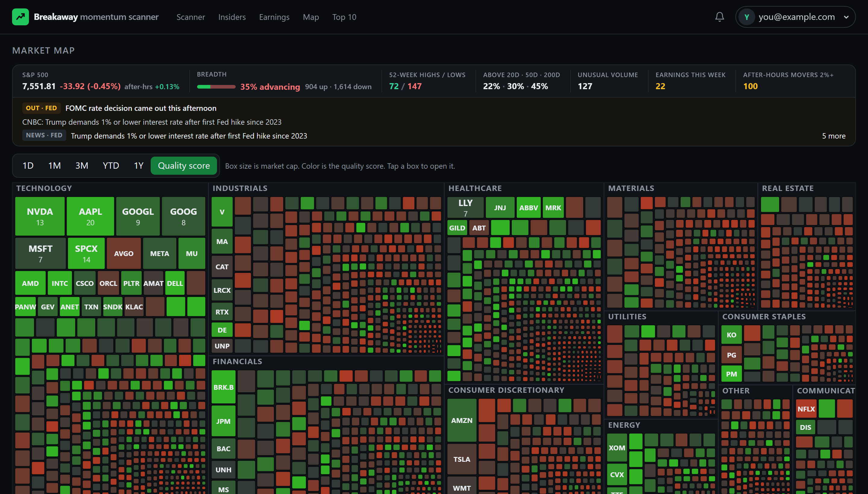Open the notifications bell icon

tap(719, 17)
